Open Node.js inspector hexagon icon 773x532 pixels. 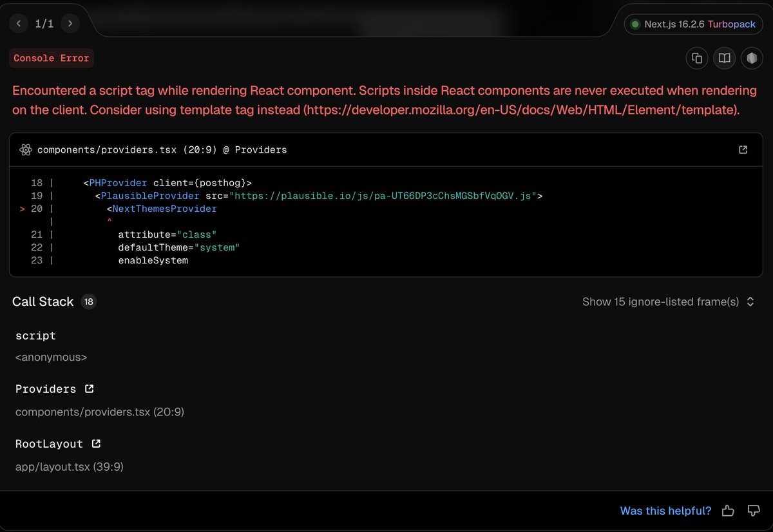(752, 58)
